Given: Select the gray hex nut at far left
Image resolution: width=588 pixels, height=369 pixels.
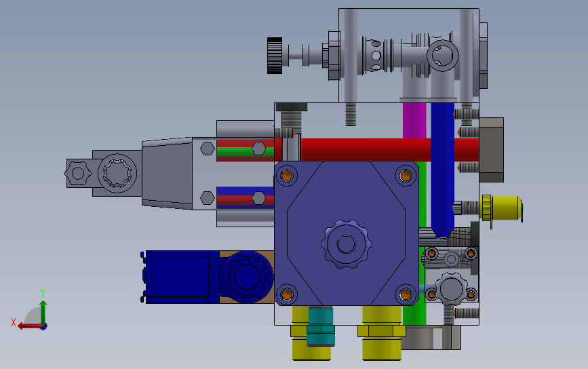Looking at the screenshot, I should click(77, 173).
